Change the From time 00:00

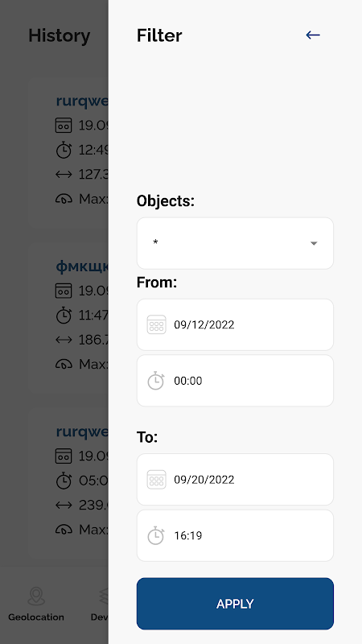pyautogui.click(x=235, y=381)
